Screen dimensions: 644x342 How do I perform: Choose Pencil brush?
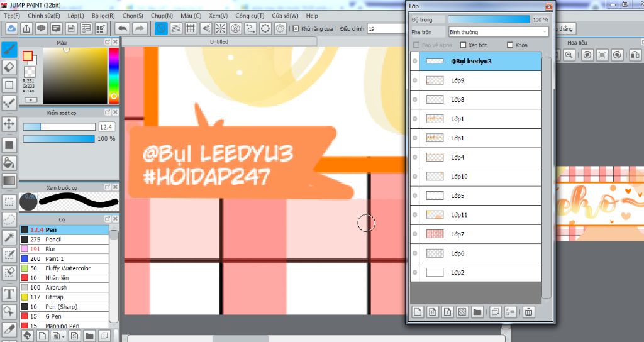pyautogui.click(x=65, y=240)
